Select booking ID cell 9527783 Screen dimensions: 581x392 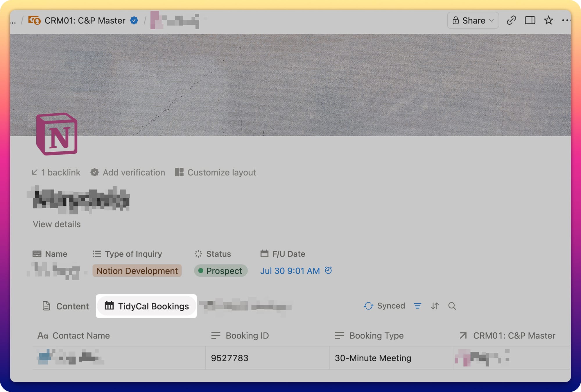pyautogui.click(x=267, y=358)
